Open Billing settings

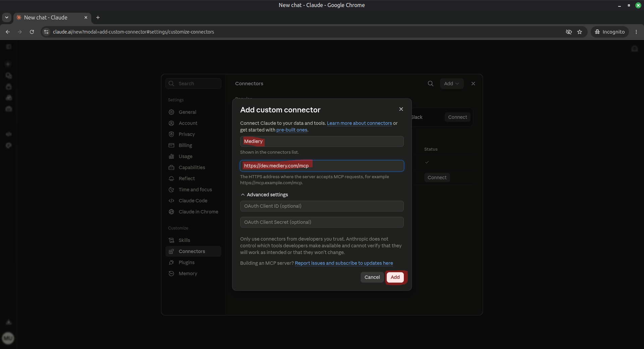click(x=193, y=145)
